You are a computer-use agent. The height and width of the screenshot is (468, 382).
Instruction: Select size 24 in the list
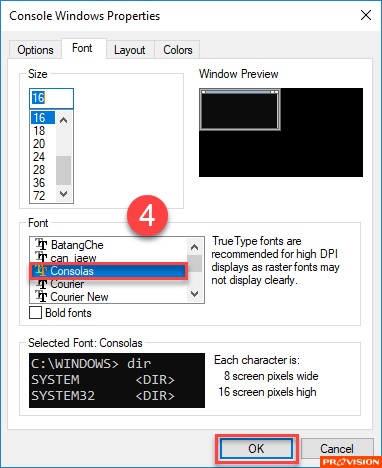click(43, 156)
